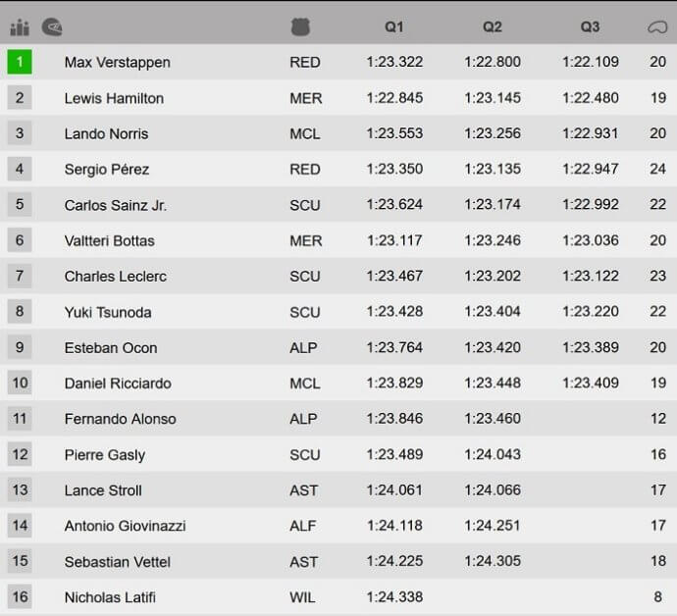Click the podium position icon in header
The image size is (677, 616).
pyautogui.click(x=20, y=27)
